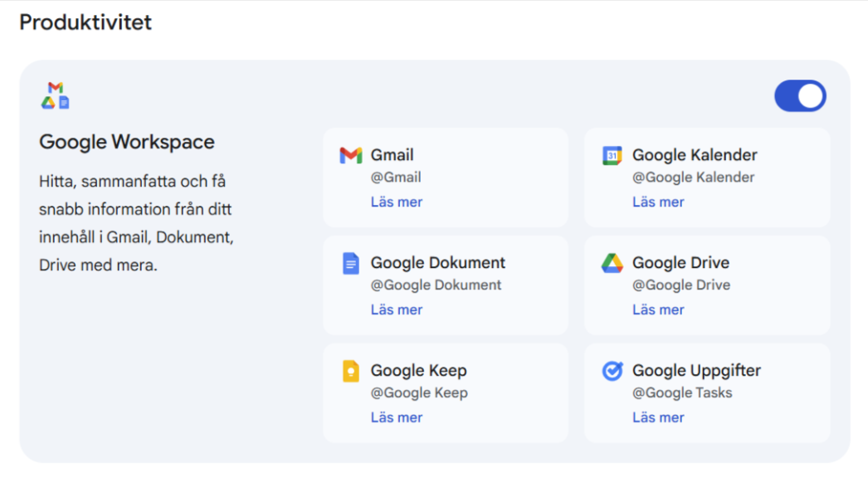Open Läs mer link for Google Drive
868x482 pixels.
coord(658,309)
